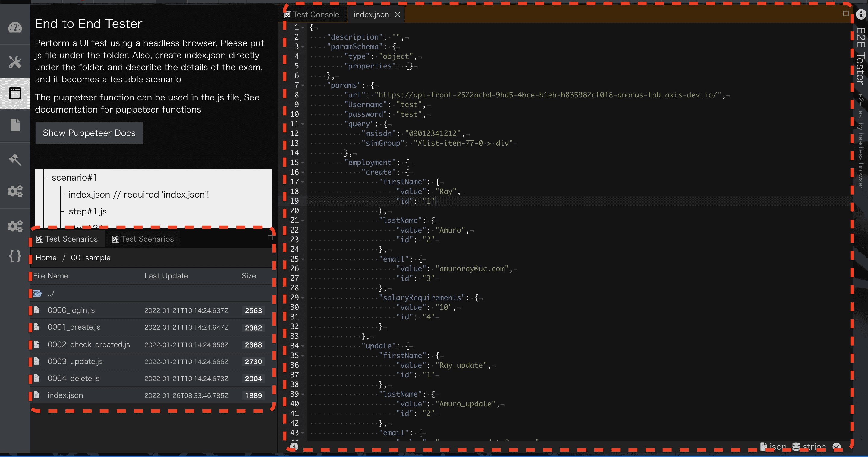Viewport: 868px width, 457px height.
Task: Select the step#1.js tree node
Action: [88, 211]
